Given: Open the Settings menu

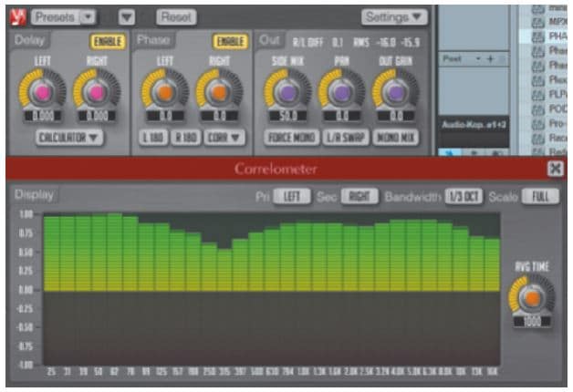Looking at the screenshot, I should (x=394, y=17).
